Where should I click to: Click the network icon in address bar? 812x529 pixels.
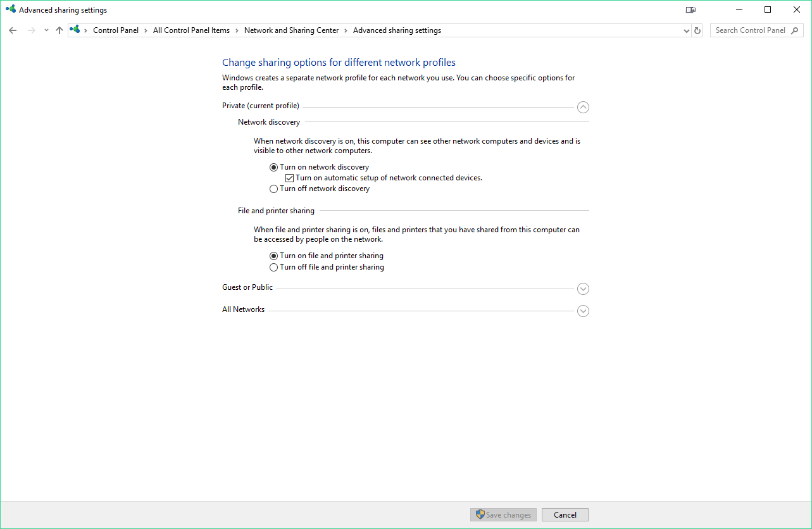click(75, 30)
